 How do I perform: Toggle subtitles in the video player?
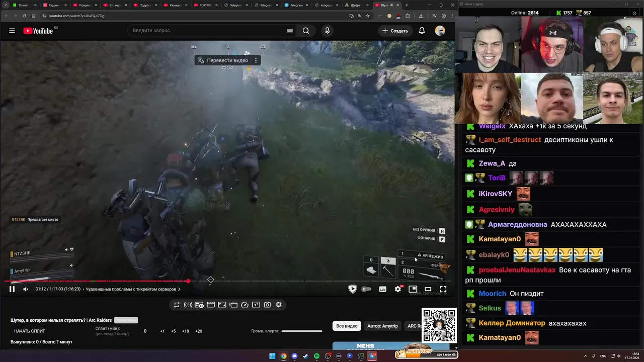(383, 289)
